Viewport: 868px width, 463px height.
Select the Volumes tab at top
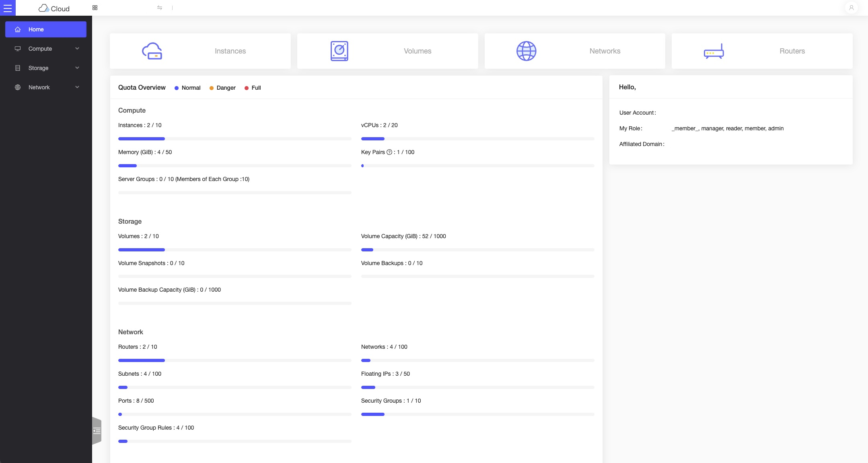[x=387, y=51]
